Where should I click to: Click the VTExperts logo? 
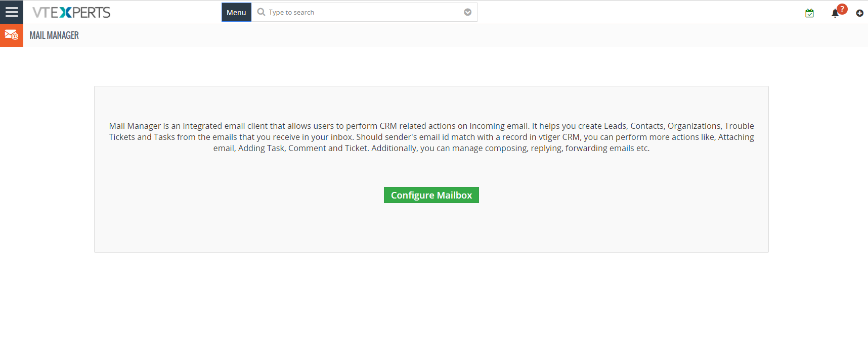(71, 12)
